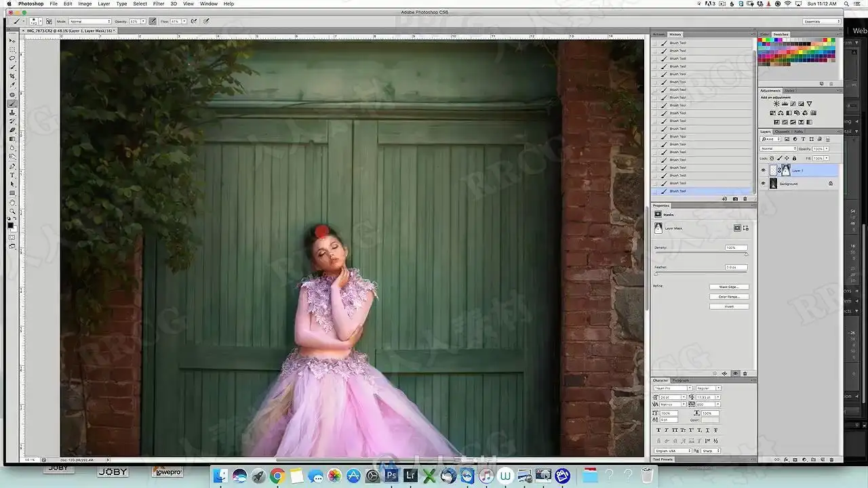Create new snapshot in History panel
This screenshot has width=868, height=488.
tap(735, 199)
